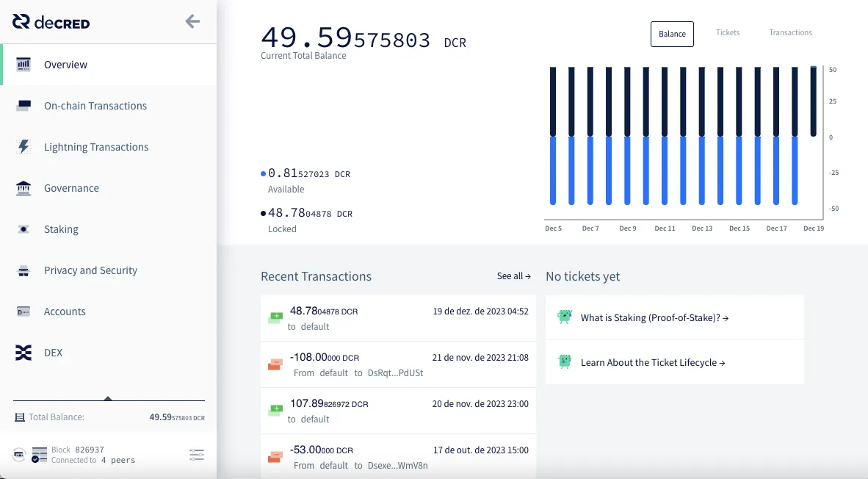Click address Dsexe...WmV8n
Screen dimensions: 868x479
397,465
